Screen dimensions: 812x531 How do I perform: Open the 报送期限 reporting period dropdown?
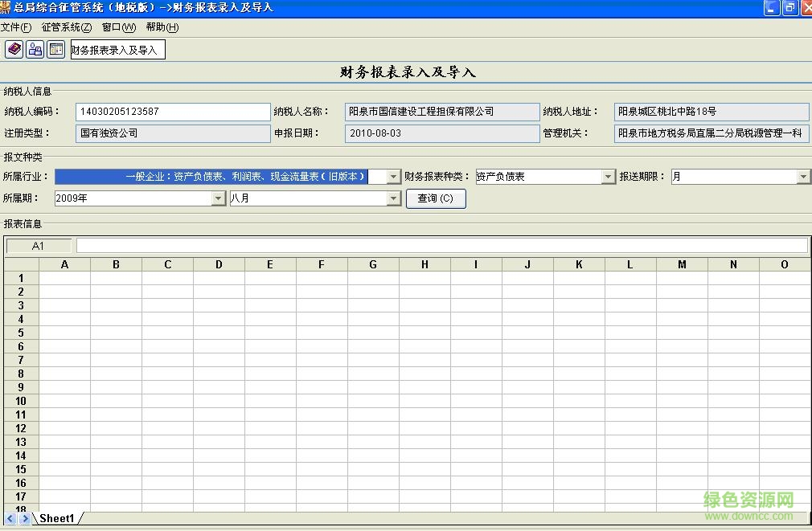coord(804,176)
